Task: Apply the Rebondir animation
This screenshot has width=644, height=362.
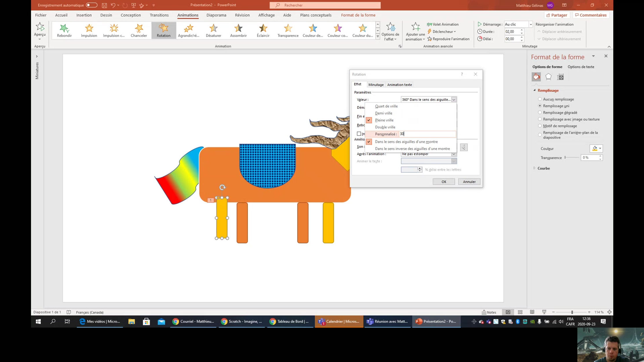Action: point(63,30)
